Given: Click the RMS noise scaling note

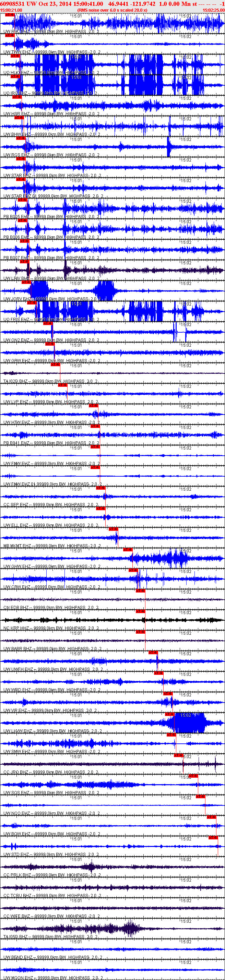Looking at the screenshot, I should (112, 10).
